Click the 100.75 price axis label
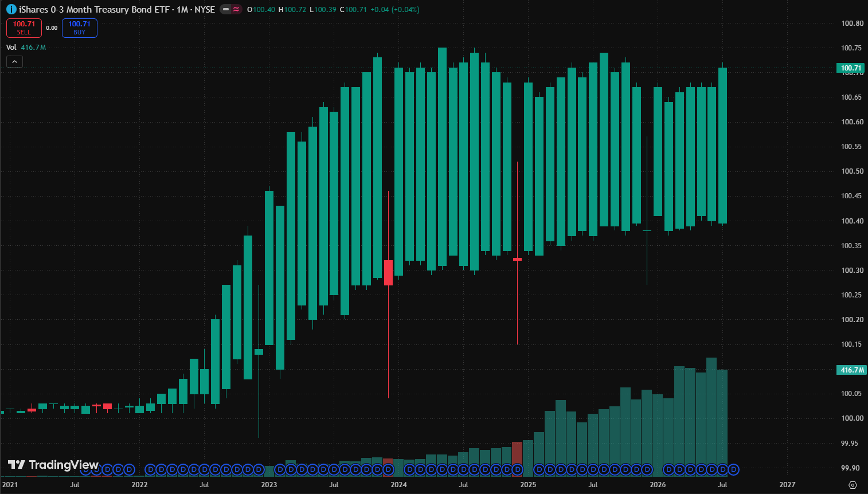The width and height of the screenshot is (868, 494). 852,48
